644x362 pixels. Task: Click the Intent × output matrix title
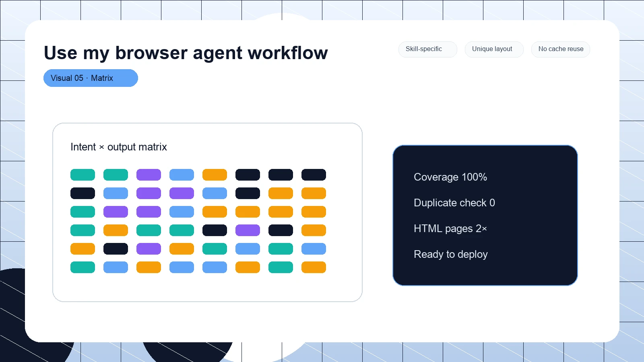point(119,147)
